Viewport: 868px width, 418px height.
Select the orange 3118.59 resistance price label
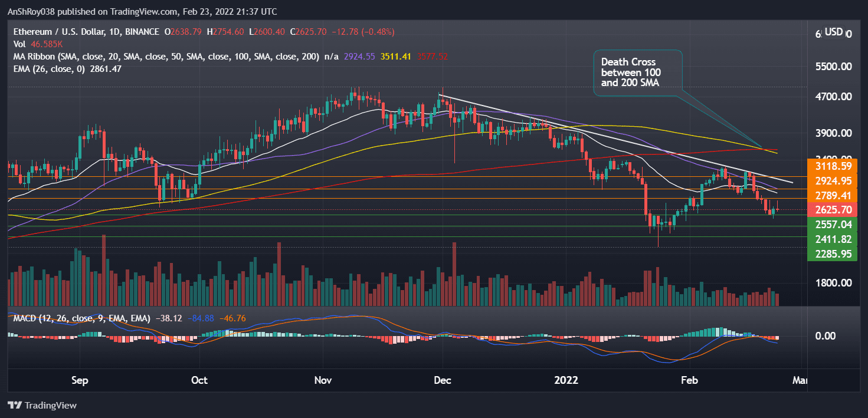click(832, 166)
